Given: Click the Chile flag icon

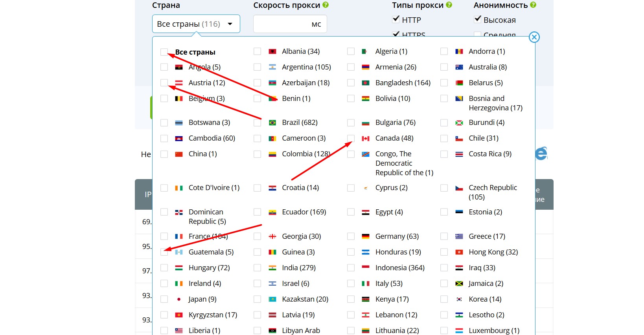Looking at the screenshot, I should 459,138.
